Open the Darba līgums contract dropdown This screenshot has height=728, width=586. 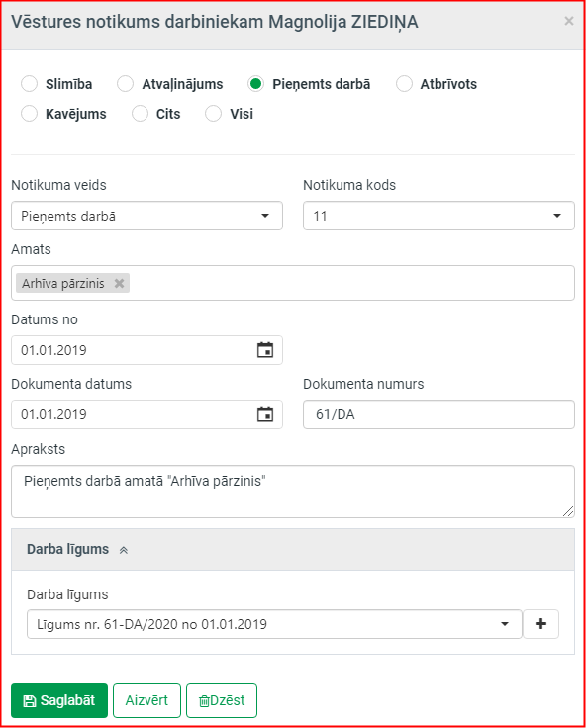tap(274, 624)
